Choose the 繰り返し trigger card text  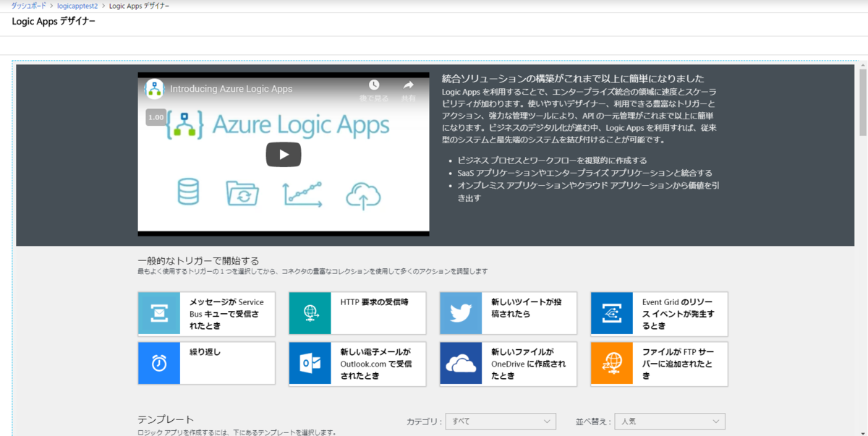(205, 352)
